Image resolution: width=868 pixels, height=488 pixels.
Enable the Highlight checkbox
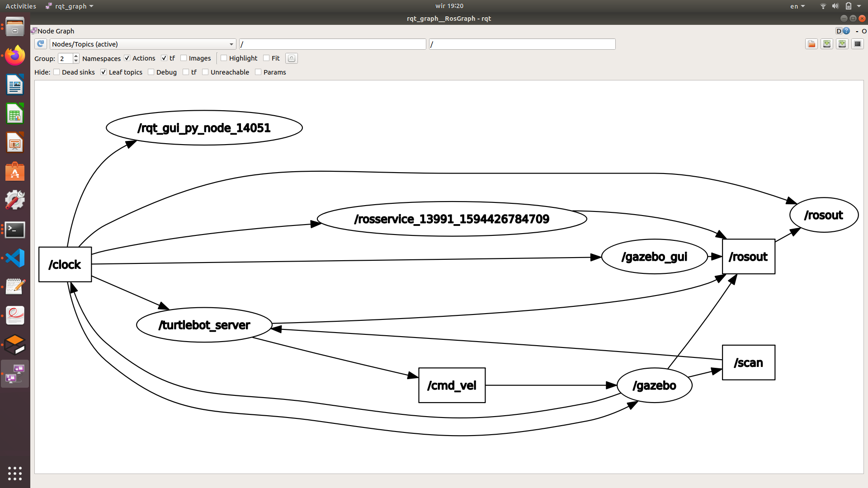pyautogui.click(x=224, y=58)
